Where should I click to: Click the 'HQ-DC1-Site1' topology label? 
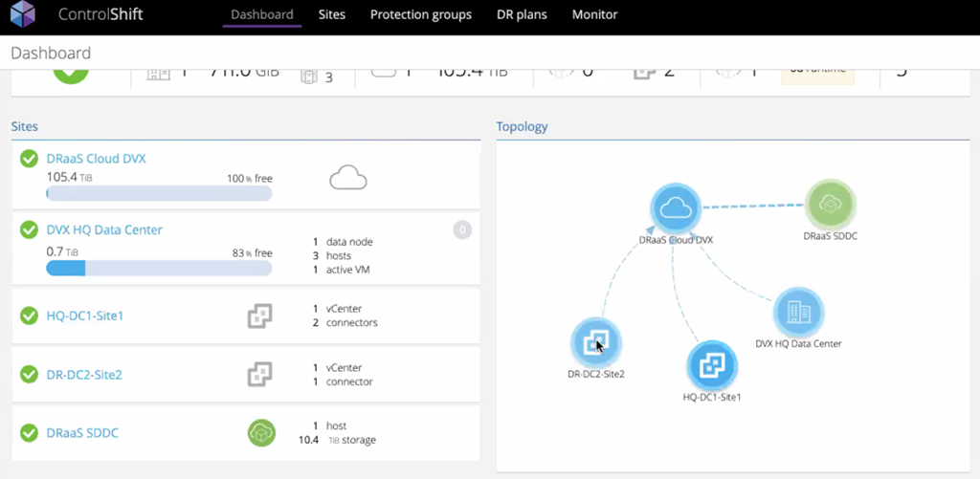click(712, 397)
